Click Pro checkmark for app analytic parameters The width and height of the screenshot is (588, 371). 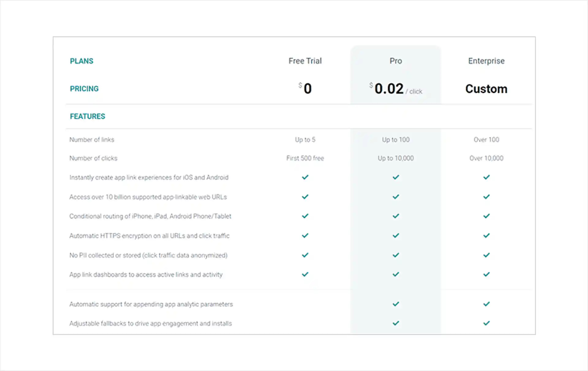click(x=396, y=304)
